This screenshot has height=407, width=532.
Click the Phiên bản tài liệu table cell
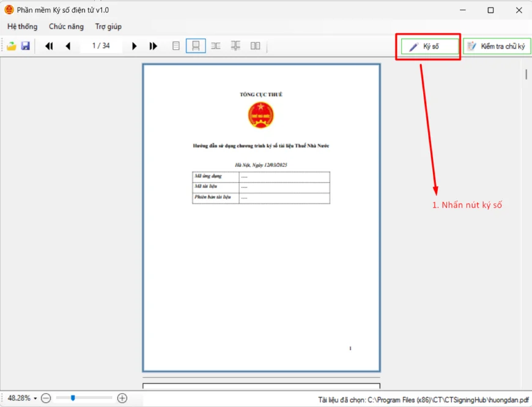(x=215, y=198)
